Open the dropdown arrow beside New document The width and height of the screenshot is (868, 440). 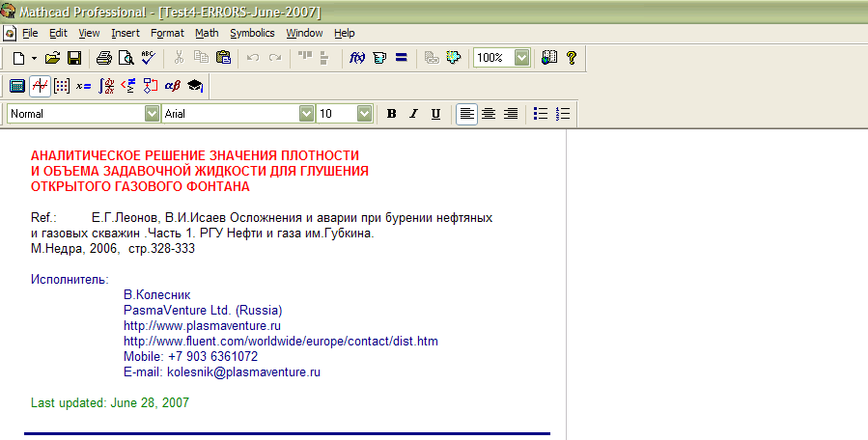pyautogui.click(x=34, y=58)
